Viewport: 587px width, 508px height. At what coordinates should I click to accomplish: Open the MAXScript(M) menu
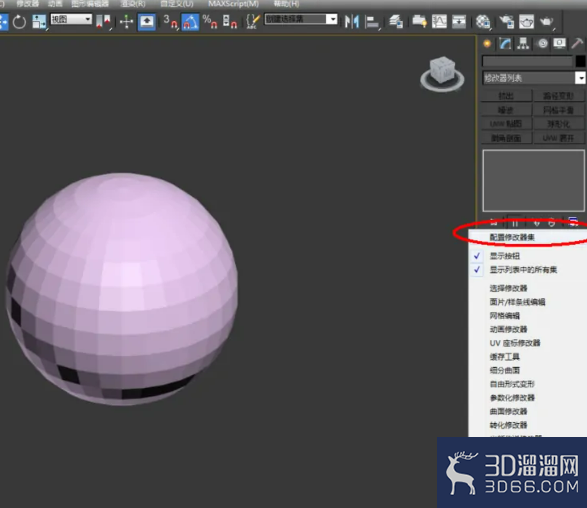234,4
